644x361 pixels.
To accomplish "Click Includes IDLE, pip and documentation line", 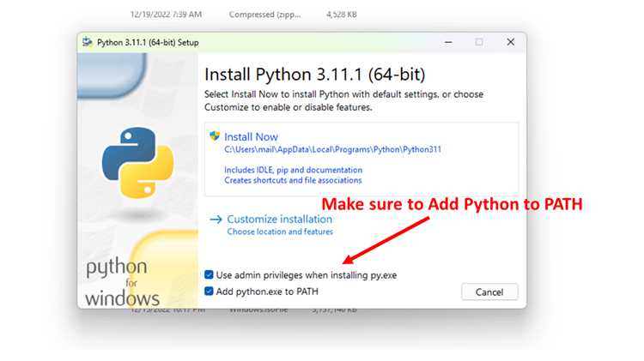I will 294,170.
